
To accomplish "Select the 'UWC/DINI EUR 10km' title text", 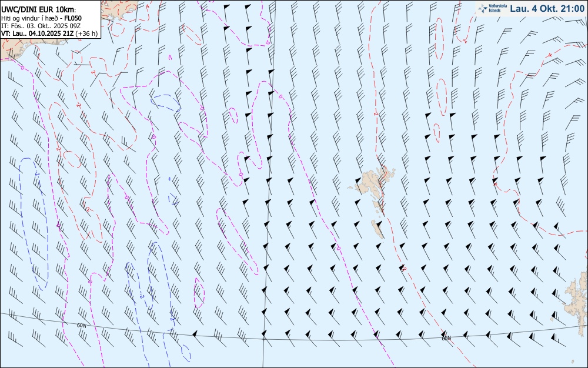I will point(37,10).
